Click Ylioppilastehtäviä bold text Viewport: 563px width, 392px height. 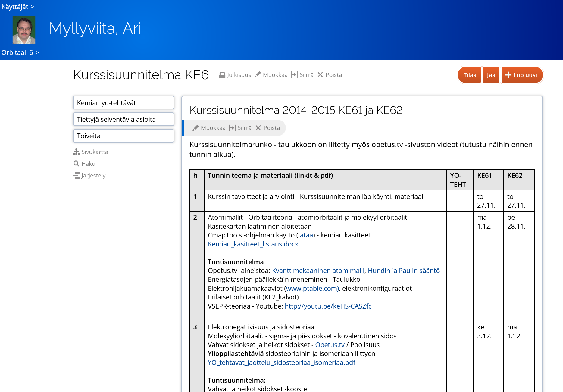pos(236,353)
